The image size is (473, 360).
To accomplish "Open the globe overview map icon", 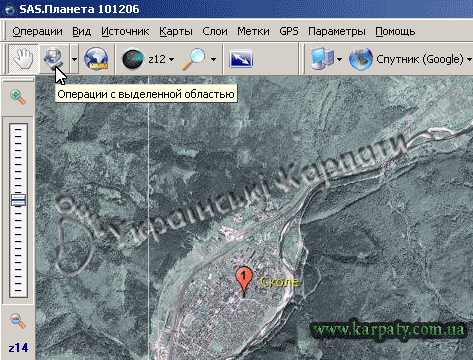I will pos(96,59).
